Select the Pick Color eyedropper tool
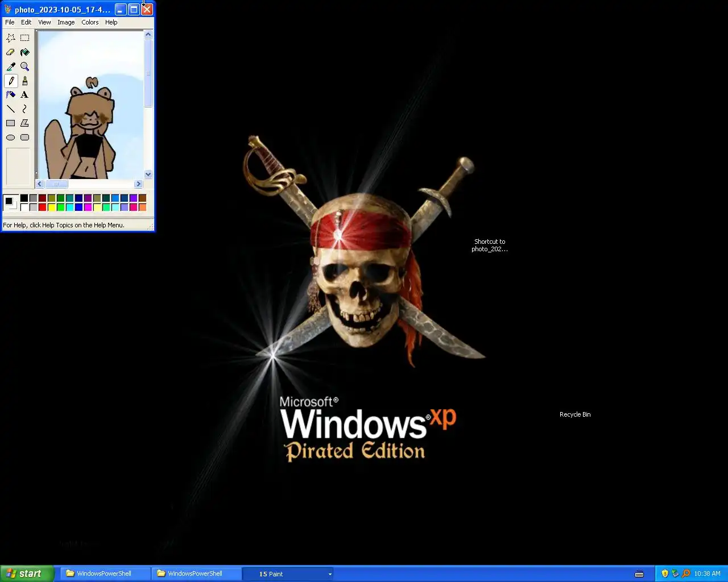 point(10,66)
